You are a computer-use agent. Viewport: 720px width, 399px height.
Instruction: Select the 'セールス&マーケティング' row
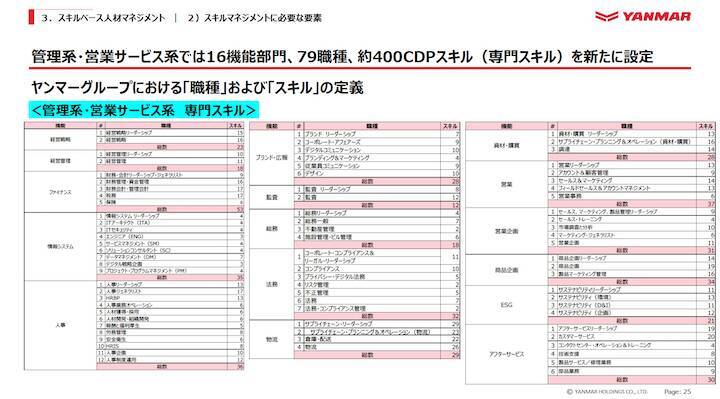632,180
